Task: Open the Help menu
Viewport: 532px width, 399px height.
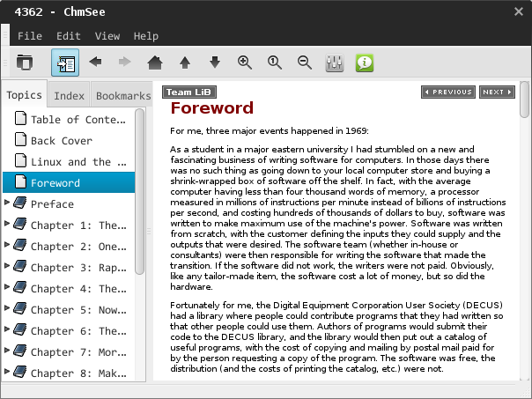Action: (x=146, y=36)
